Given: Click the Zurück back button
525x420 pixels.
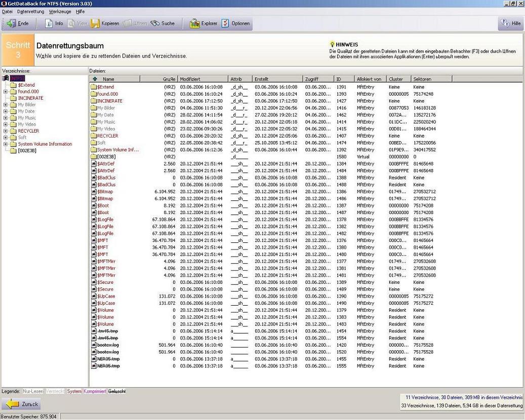Looking at the screenshot, I should click(22, 404).
